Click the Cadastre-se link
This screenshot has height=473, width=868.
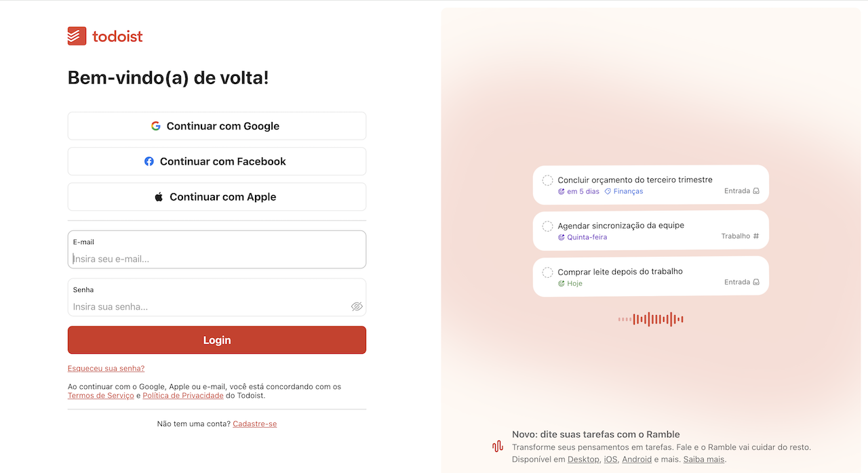pos(254,423)
